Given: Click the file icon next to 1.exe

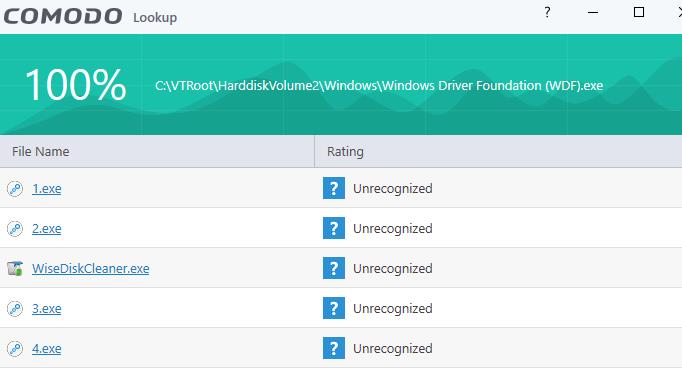Looking at the screenshot, I should point(15,189).
